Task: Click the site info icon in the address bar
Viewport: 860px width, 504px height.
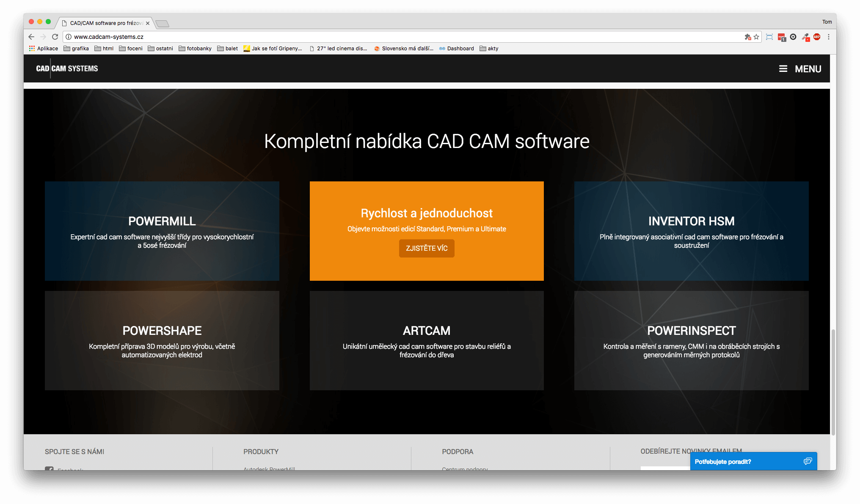Action: 69,37
